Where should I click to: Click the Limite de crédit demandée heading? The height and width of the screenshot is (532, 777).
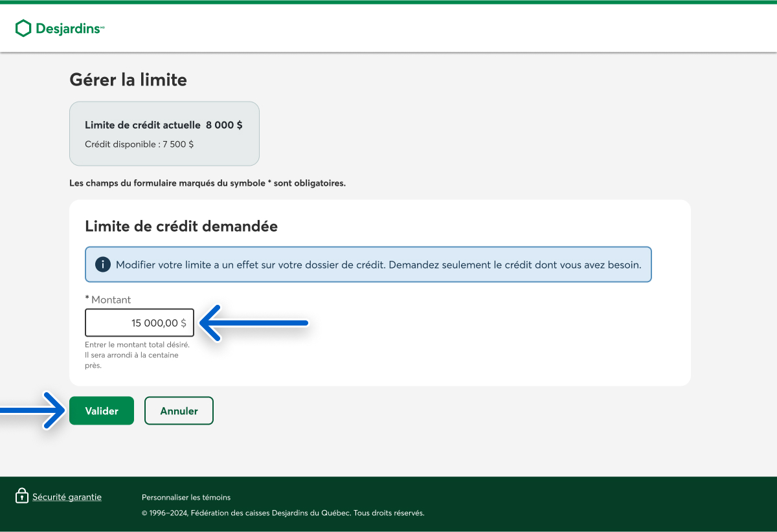pos(181,227)
